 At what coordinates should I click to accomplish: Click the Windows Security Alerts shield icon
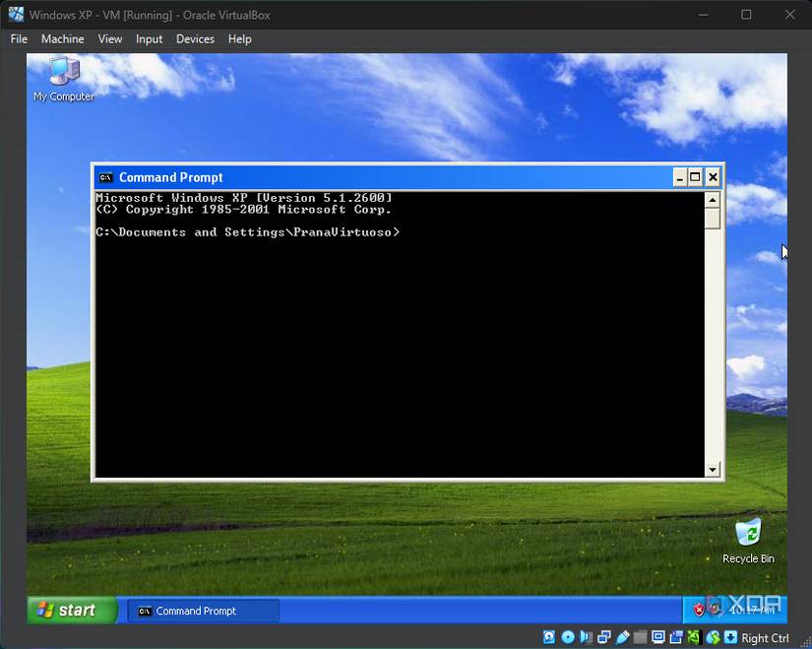pos(700,608)
